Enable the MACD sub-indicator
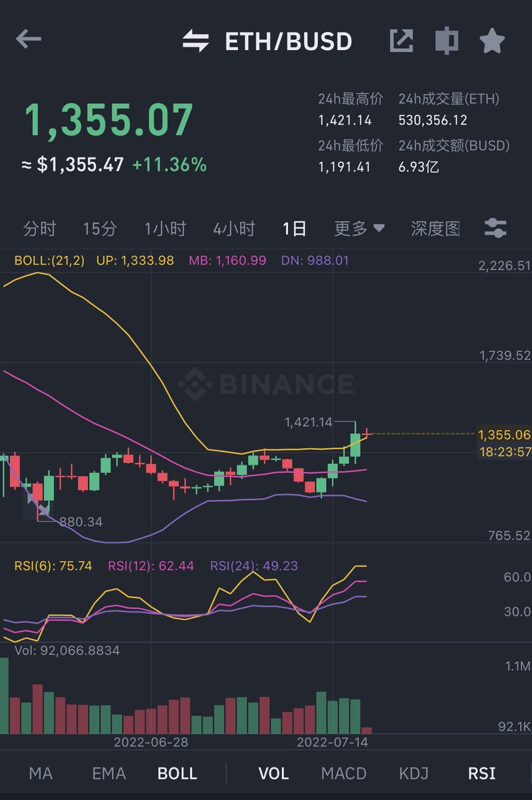The width and height of the screenshot is (532, 800). coord(344,773)
